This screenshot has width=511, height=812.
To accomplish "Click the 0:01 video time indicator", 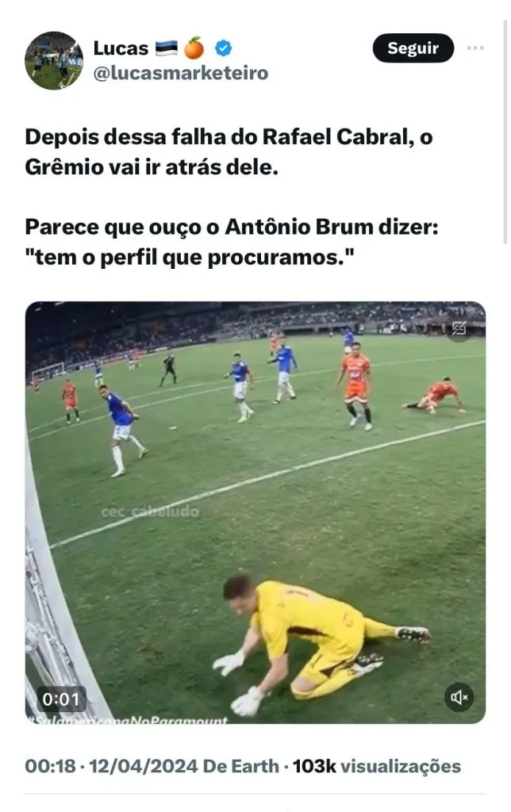I will [x=61, y=699].
